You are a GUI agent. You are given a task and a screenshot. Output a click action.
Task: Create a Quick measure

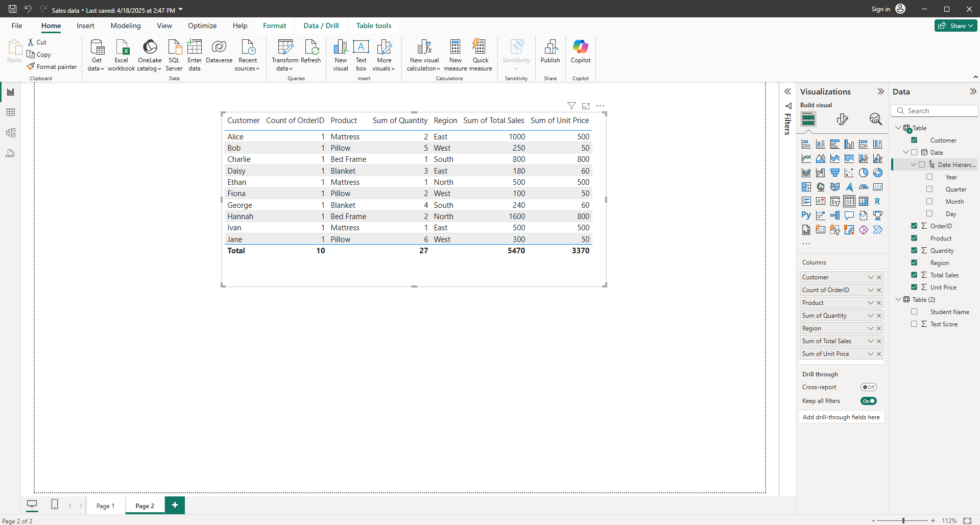coord(481,55)
